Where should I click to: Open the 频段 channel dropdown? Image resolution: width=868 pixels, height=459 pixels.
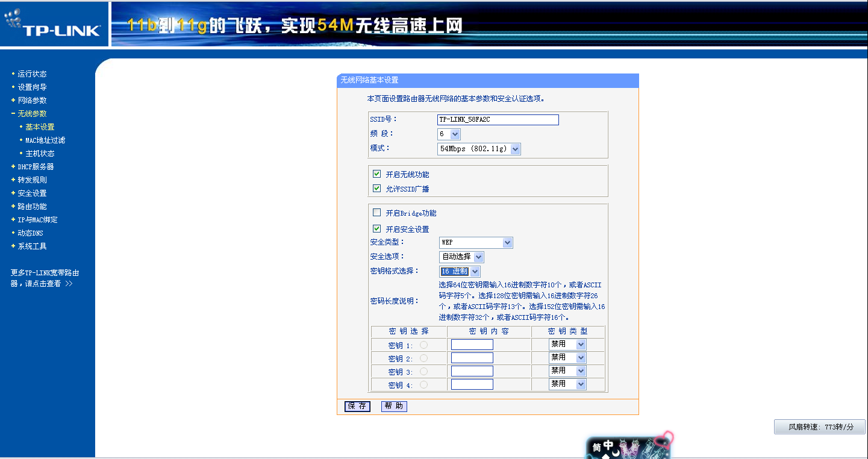click(448, 134)
